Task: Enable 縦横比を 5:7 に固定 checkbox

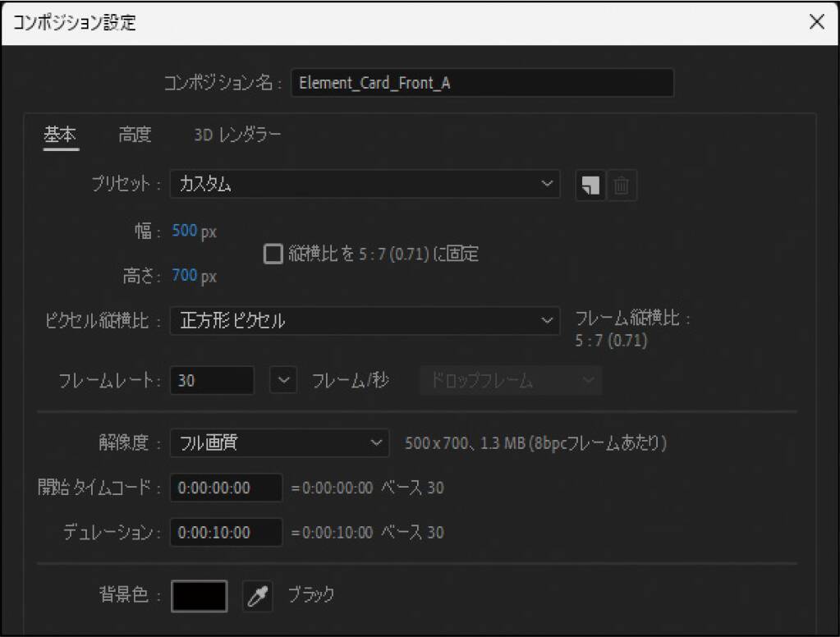Action: (273, 254)
